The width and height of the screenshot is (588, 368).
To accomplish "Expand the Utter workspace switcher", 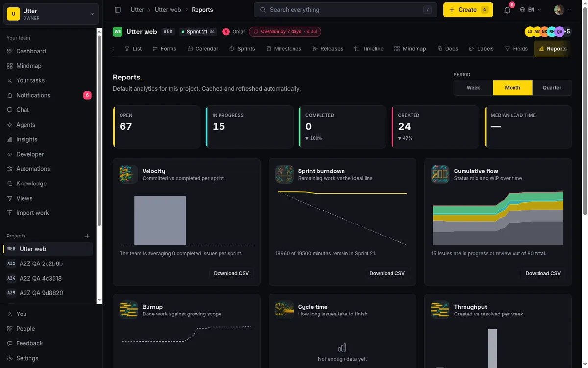I will coord(51,14).
